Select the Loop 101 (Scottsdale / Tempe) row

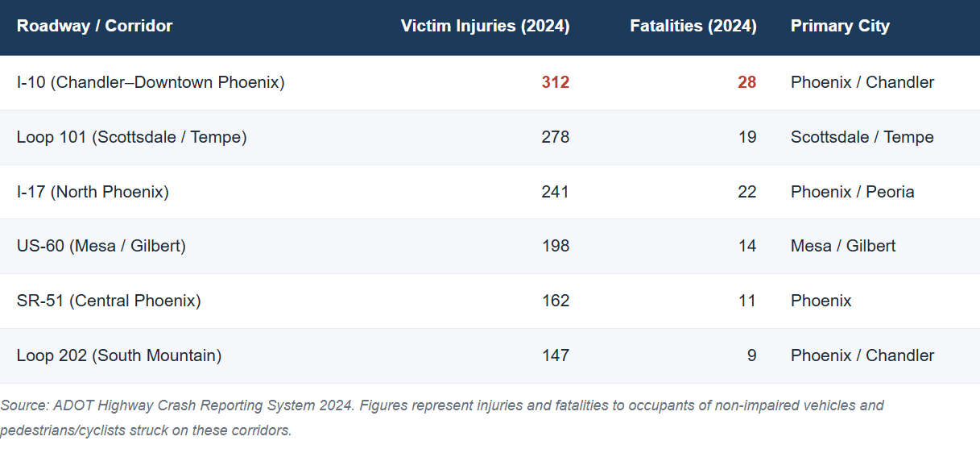click(x=490, y=137)
